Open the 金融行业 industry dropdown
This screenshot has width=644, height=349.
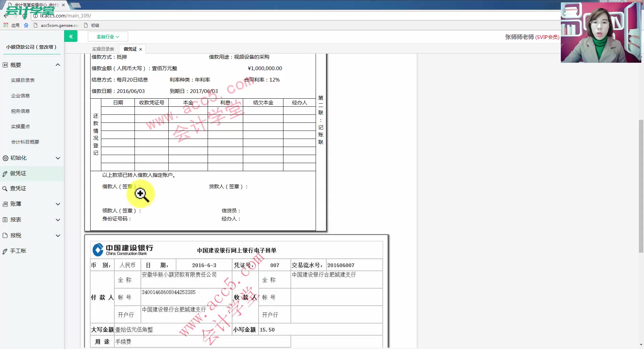(x=108, y=37)
